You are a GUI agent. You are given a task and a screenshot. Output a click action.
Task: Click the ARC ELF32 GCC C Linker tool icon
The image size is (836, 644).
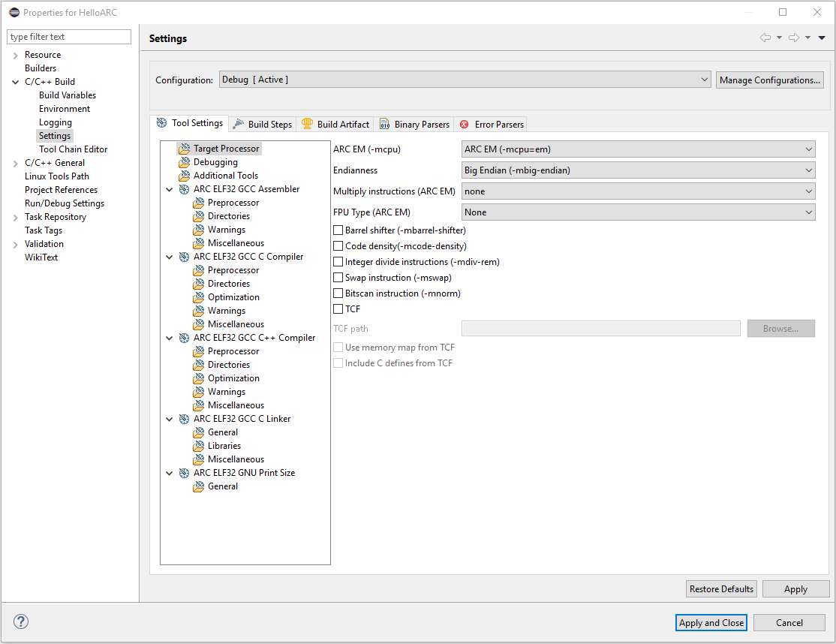(184, 419)
